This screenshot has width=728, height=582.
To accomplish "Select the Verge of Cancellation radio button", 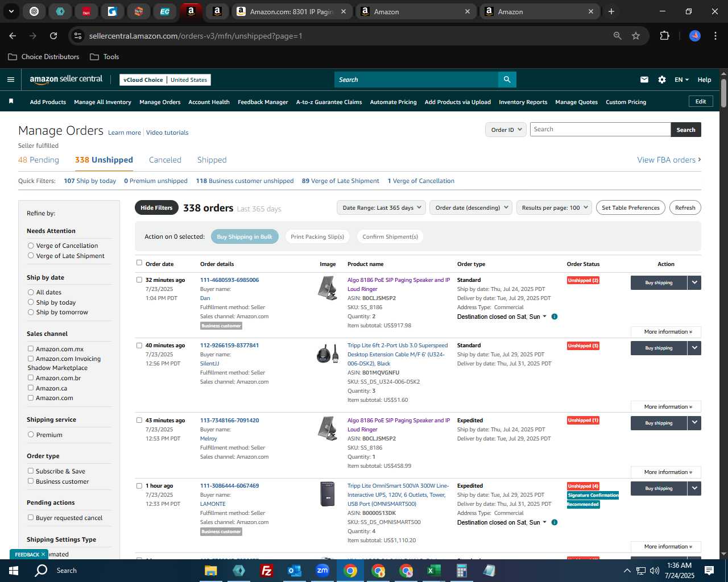I will tap(31, 246).
